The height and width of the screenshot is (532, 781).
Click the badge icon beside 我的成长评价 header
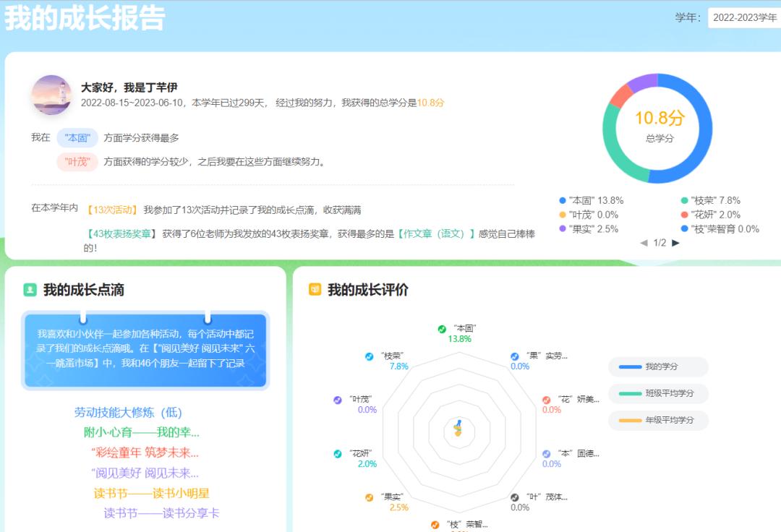(313, 290)
